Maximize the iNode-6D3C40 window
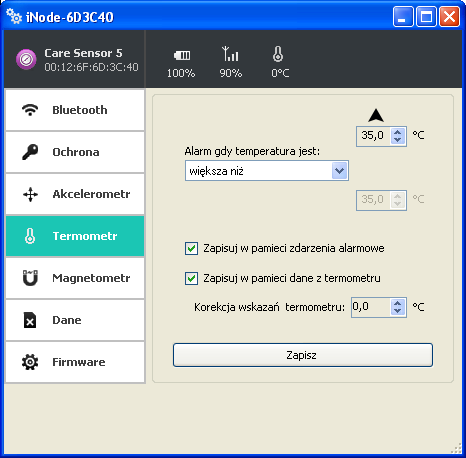Screen dimensions: 466x458 [x=426, y=16]
